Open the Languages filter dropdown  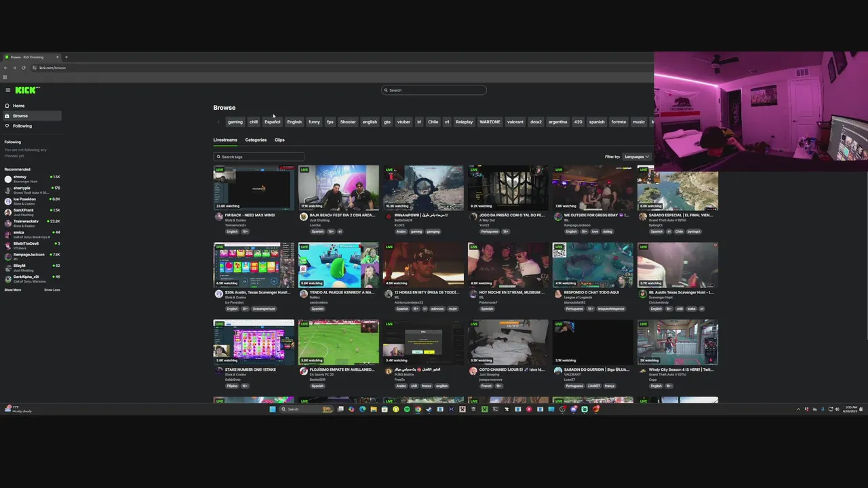click(637, 157)
